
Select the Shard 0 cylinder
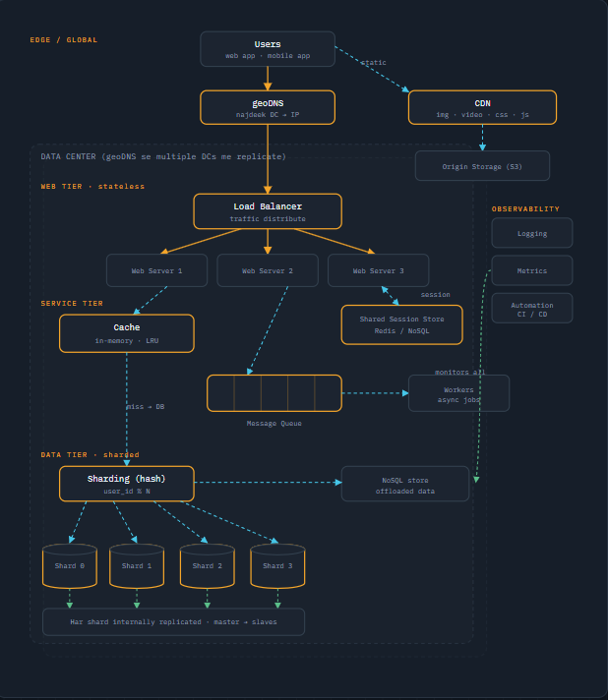tap(70, 566)
